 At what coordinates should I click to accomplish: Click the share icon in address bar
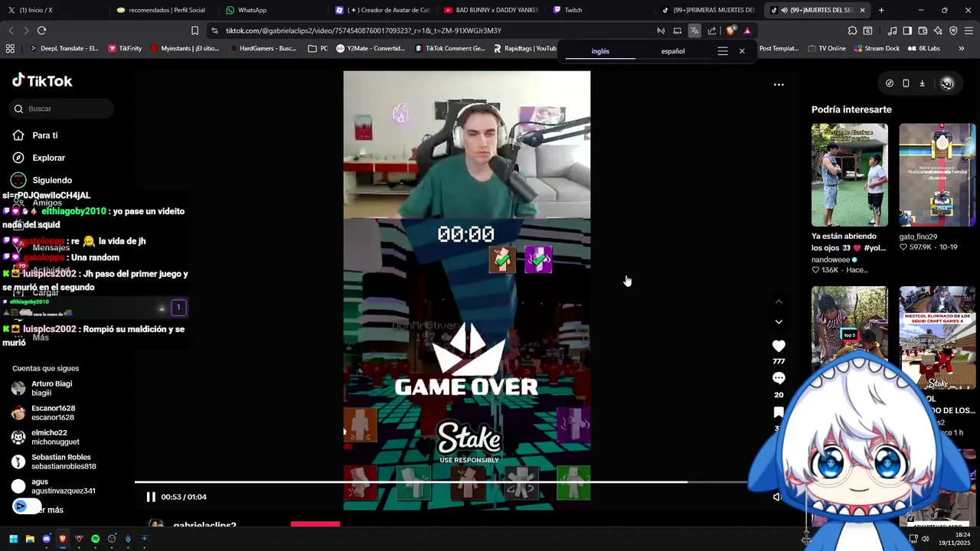[712, 31]
